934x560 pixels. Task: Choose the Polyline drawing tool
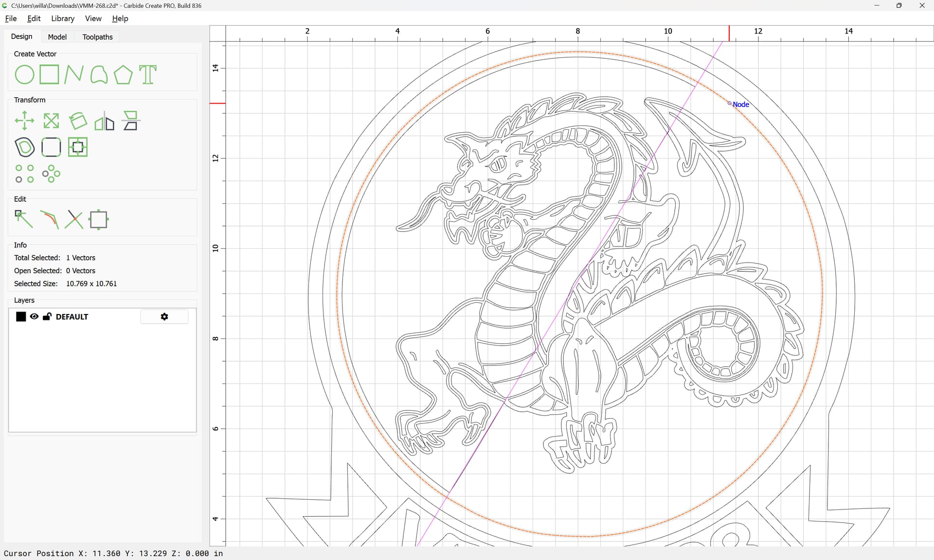coord(73,75)
